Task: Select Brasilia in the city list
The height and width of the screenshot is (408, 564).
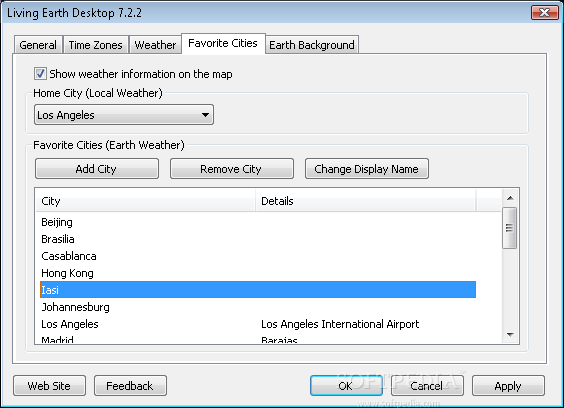Action: click(x=258, y=239)
